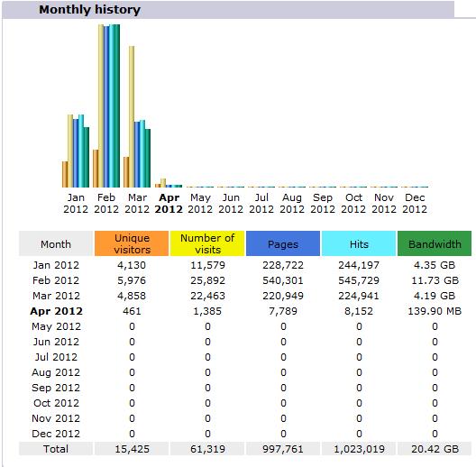Screen dimensions: 476x467
Task: Click the green Bandwidth column header
Action: (435, 243)
